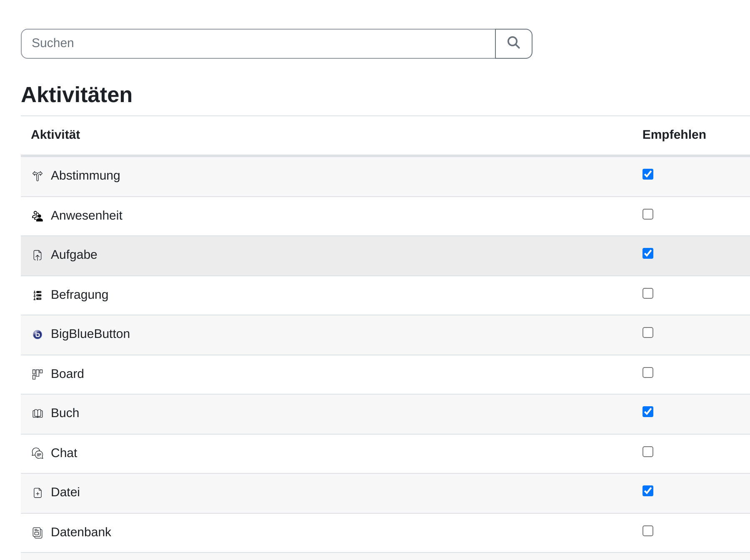This screenshot has width=750, height=560.
Task: Uncheck Empfehlen for Aufgabe
Action: [x=648, y=253]
